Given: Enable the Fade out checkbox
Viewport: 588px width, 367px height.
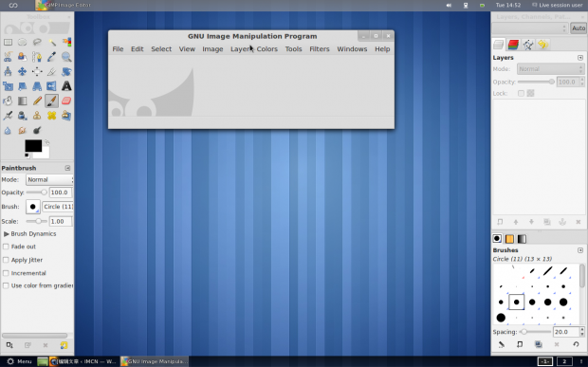Looking at the screenshot, I should [6, 247].
